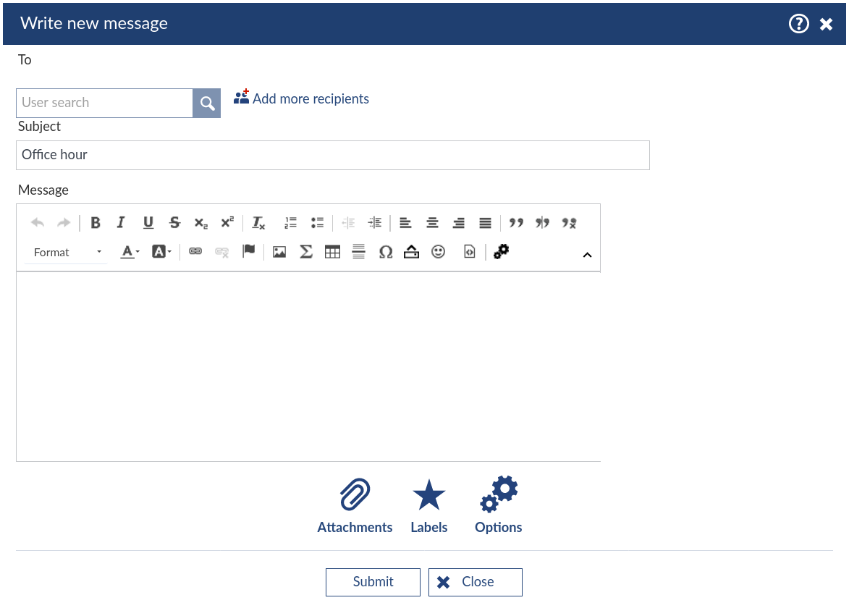The height and width of the screenshot is (616, 849).
Task: Open the text color dropdown
Action: (x=130, y=252)
